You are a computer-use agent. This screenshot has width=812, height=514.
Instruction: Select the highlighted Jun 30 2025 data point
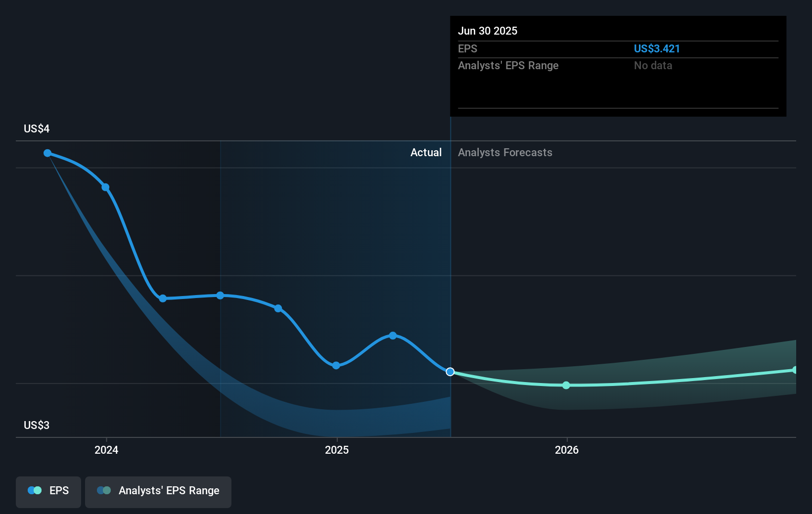pyautogui.click(x=450, y=372)
